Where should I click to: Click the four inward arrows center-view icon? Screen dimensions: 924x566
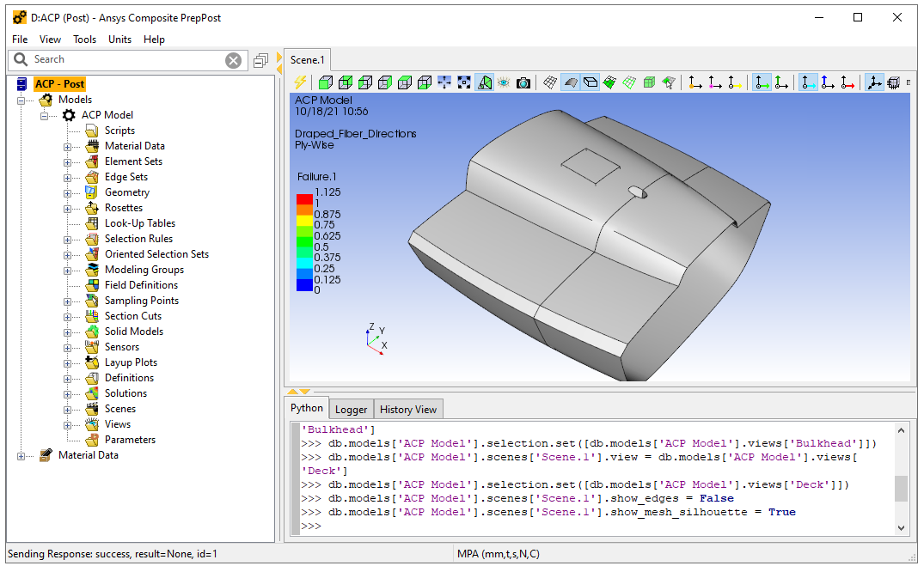pyautogui.click(x=444, y=82)
